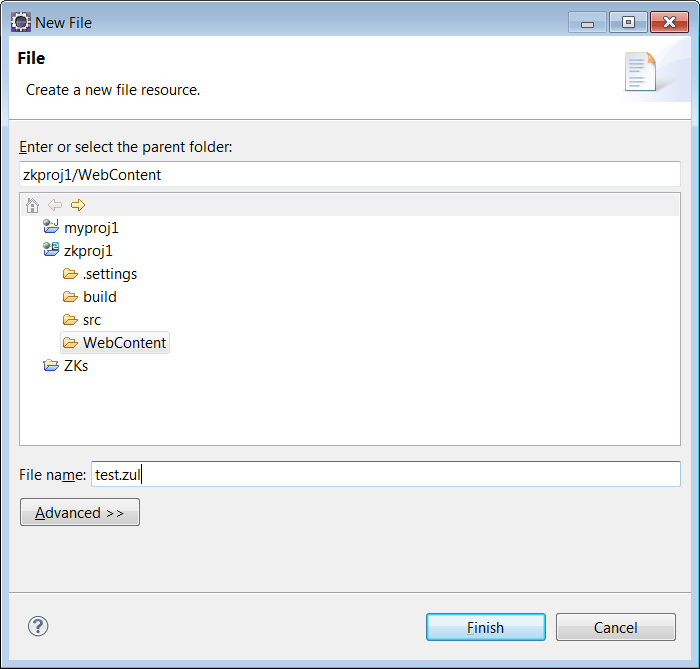The image size is (700, 669).
Task: Close the New File dialog window
Action: click(669, 22)
